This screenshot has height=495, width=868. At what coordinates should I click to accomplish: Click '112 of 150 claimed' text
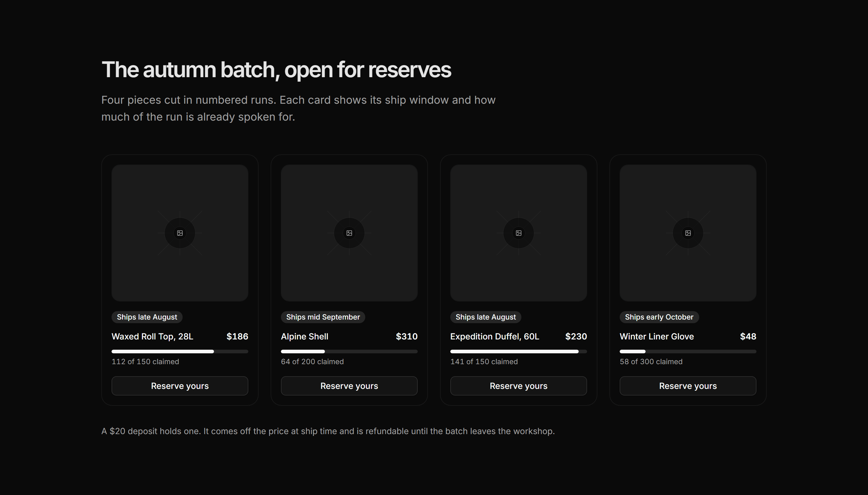tap(145, 362)
